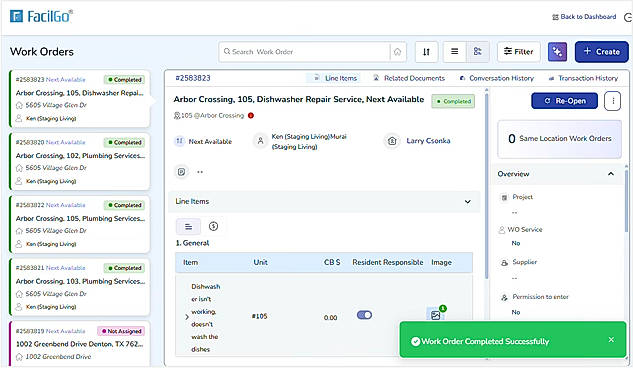Click the notes icon below Next Available
This screenshot has width=633, height=368.
182,172
